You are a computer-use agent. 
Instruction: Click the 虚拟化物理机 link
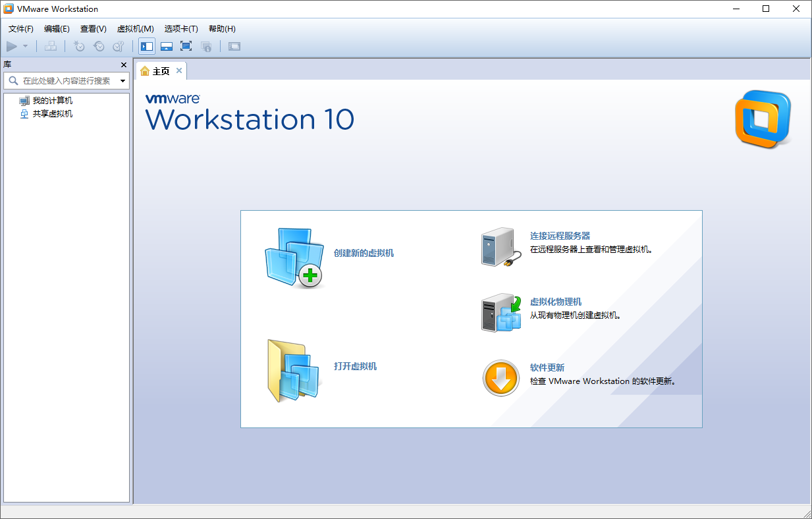point(556,302)
